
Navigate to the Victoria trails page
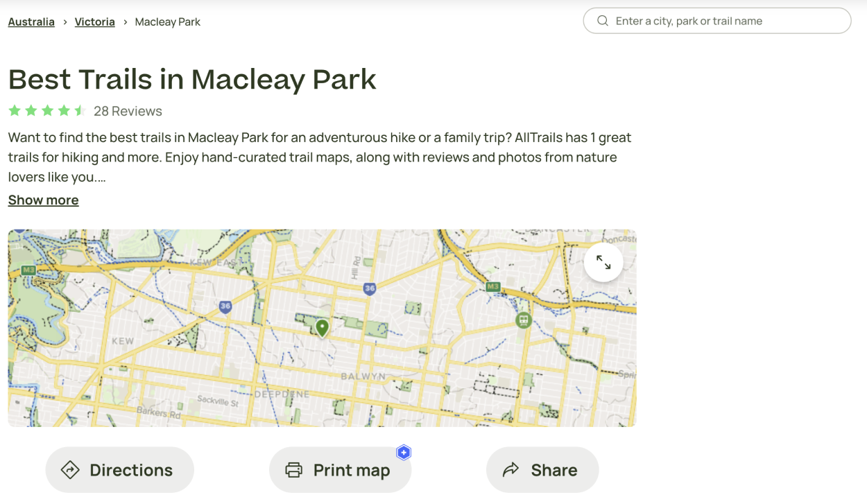pyautogui.click(x=94, y=21)
